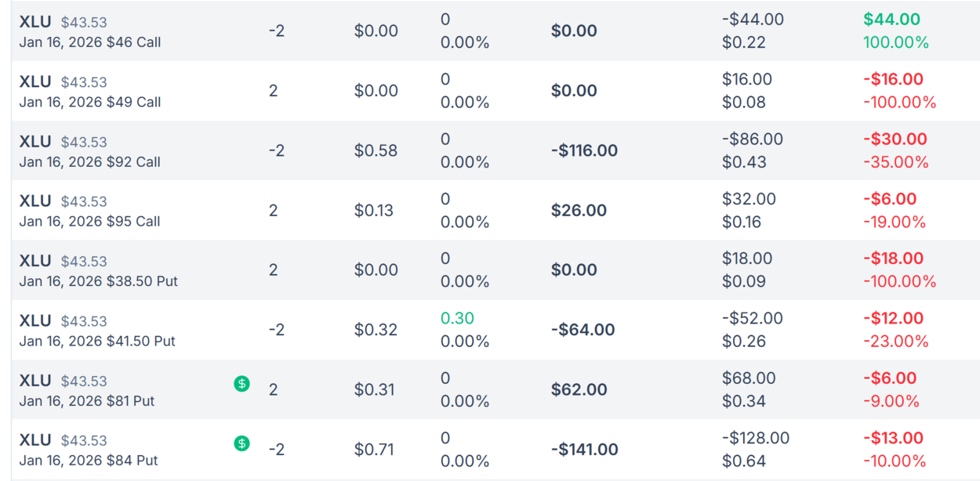Click the -$116.00 market value
Image resolution: width=980 pixels, height=481 pixels.
click(x=584, y=150)
